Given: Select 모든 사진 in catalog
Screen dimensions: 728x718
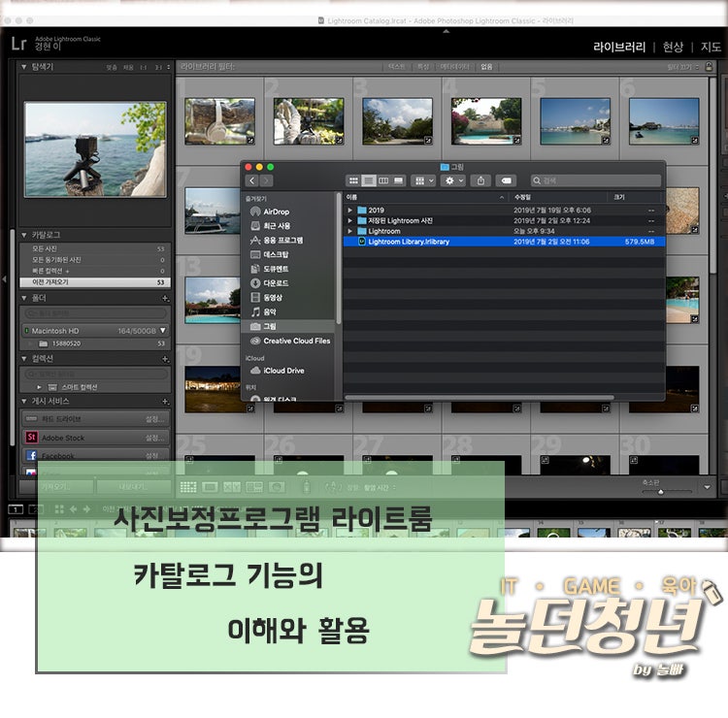Looking at the screenshot, I should point(95,248).
